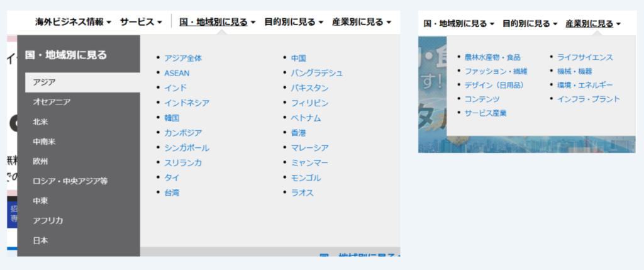Open the ロシア・中央アジア等 region
Screen dimensions: 644x270
70,181
